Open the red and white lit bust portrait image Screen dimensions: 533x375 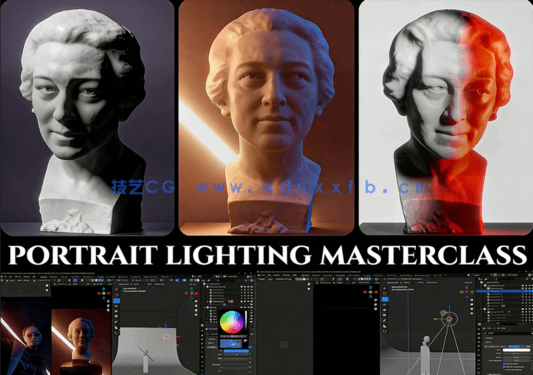click(446, 117)
